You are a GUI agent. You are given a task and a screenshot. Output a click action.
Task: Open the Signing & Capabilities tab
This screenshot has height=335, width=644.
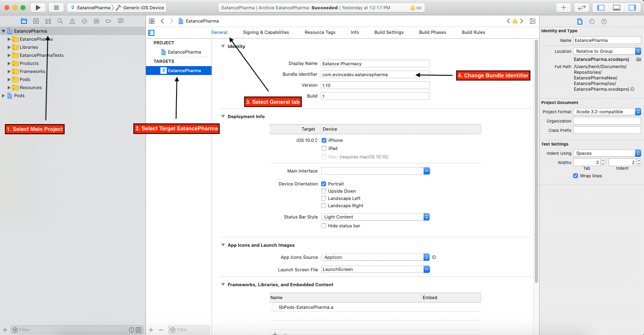click(266, 32)
